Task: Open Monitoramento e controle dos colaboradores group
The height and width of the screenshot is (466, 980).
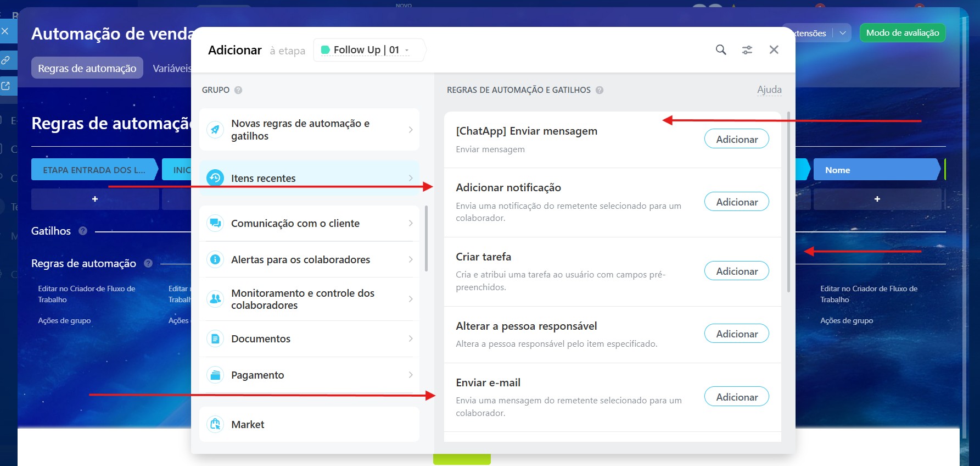Action: point(309,299)
